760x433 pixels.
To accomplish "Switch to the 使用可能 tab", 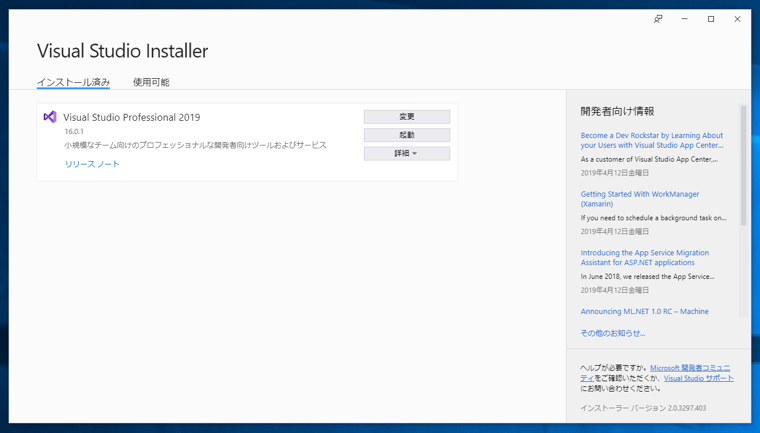I will [x=151, y=82].
